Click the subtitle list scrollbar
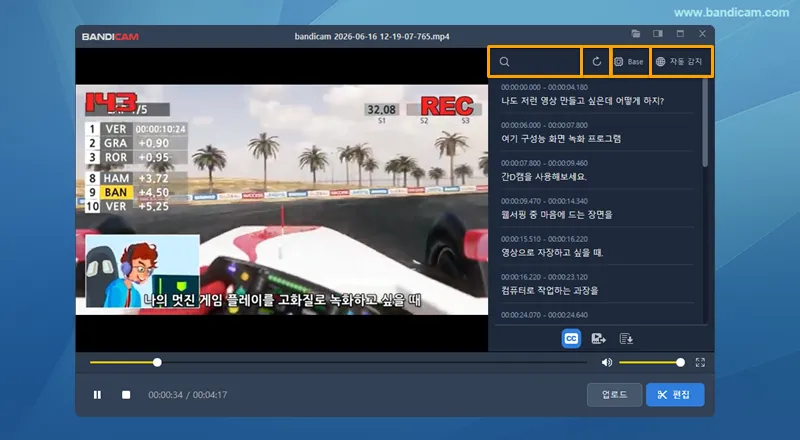This screenshot has height=440, width=800. pyautogui.click(x=705, y=123)
